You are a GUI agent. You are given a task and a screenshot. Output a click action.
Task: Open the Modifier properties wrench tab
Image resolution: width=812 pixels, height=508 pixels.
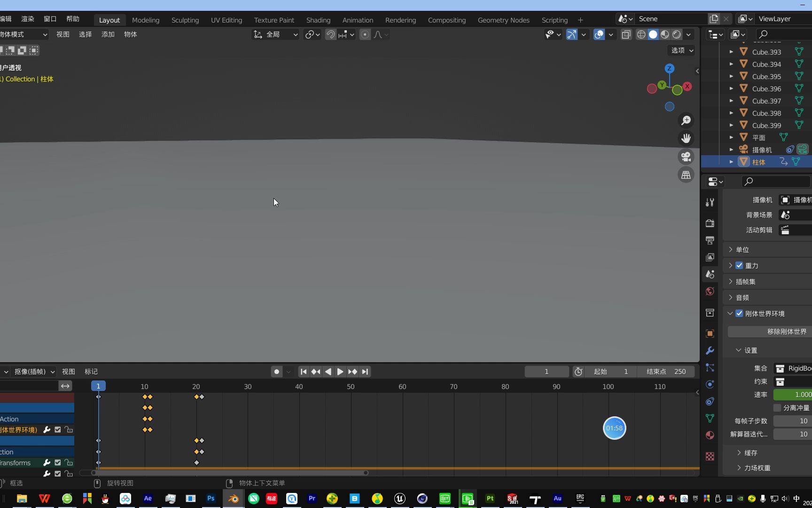coord(710,350)
